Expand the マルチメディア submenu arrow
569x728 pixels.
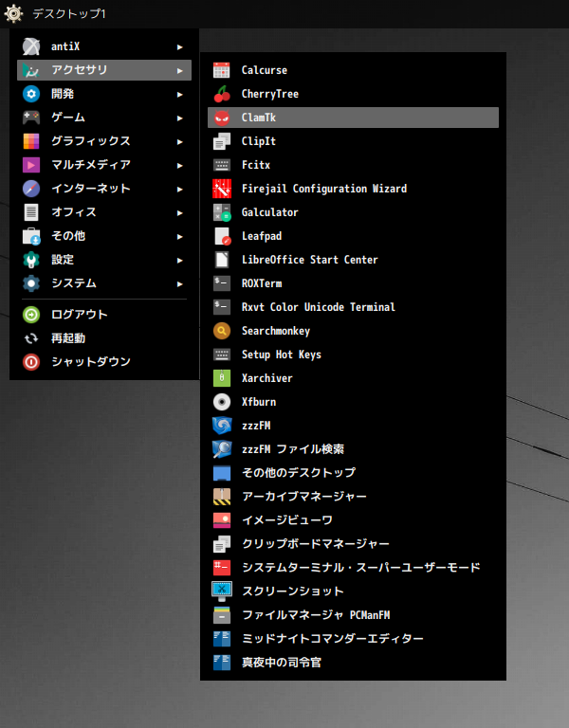pos(180,165)
